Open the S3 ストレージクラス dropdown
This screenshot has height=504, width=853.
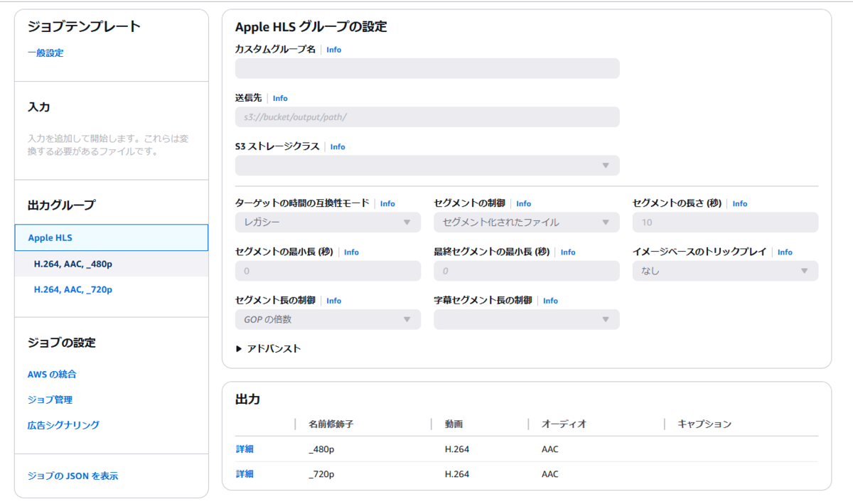(x=427, y=165)
